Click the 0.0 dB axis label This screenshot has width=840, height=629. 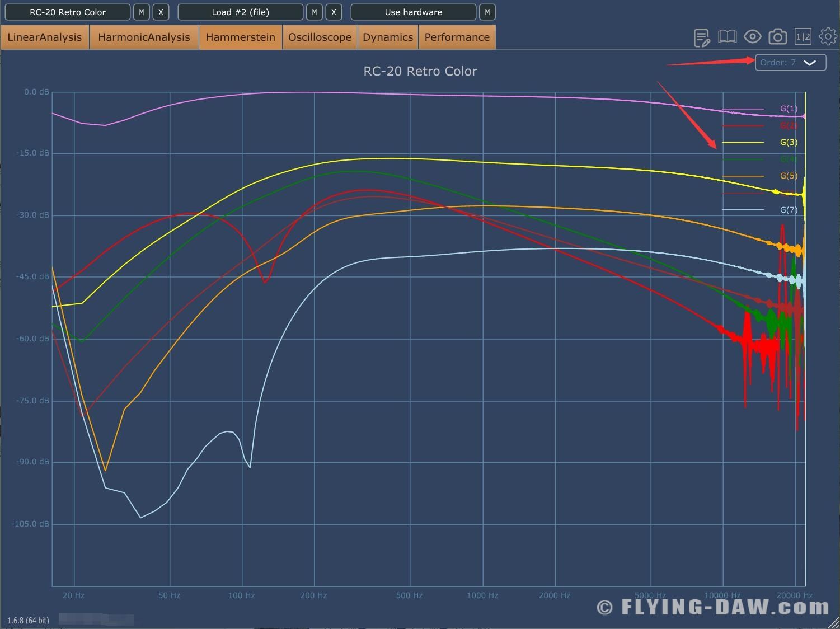click(36, 92)
